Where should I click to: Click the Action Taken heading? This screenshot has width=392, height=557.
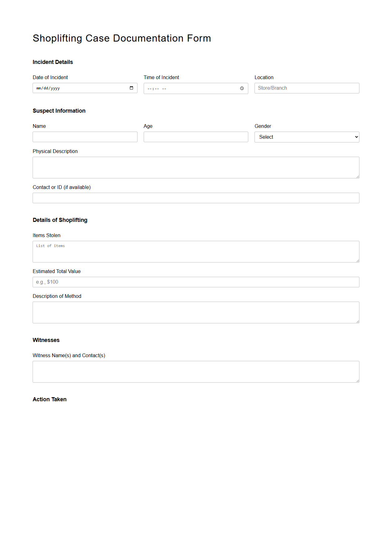50,399
